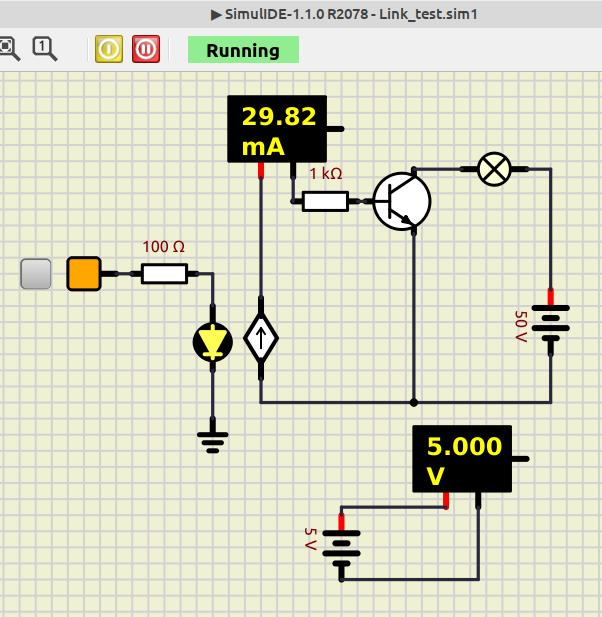Click the orange output pin block
The image size is (602, 617).
84,273
